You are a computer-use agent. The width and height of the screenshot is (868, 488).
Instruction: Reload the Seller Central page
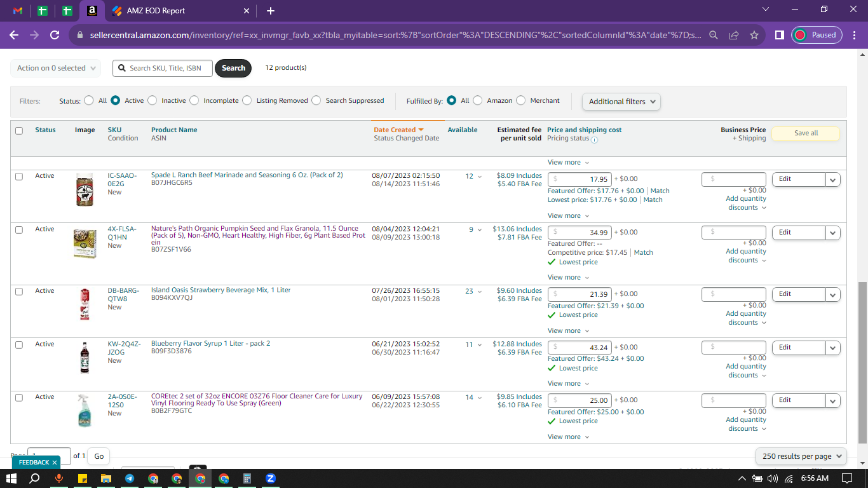click(x=55, y=35)
